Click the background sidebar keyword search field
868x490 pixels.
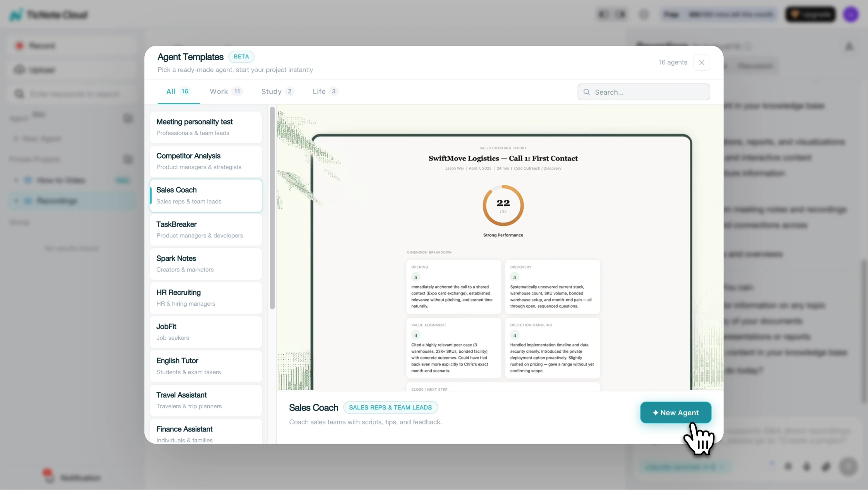71,94
